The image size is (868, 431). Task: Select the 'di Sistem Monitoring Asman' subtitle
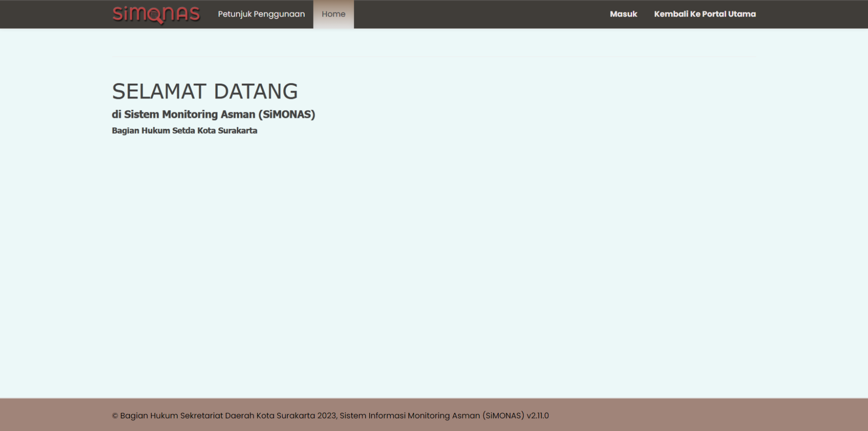[x=183, y=114]
